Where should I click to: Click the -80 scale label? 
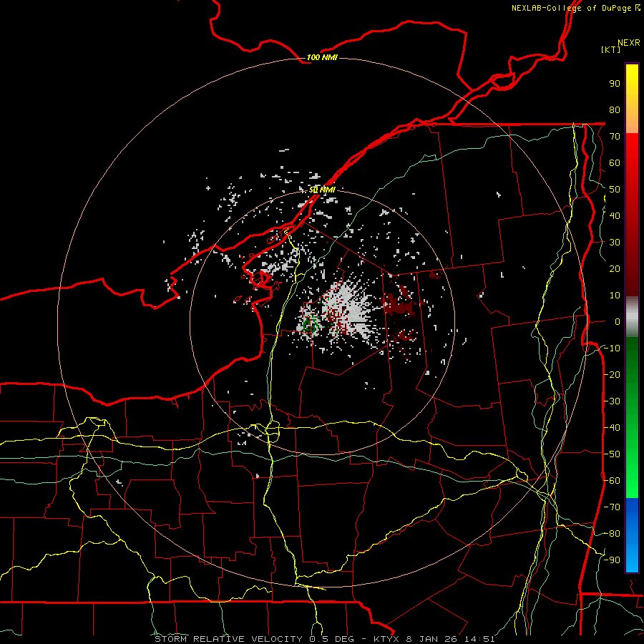pyautogui.click(x=612, y=534)
